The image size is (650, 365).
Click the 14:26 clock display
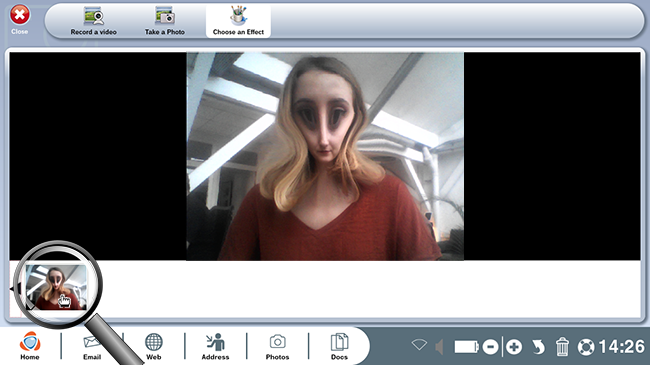pos(622,347)
